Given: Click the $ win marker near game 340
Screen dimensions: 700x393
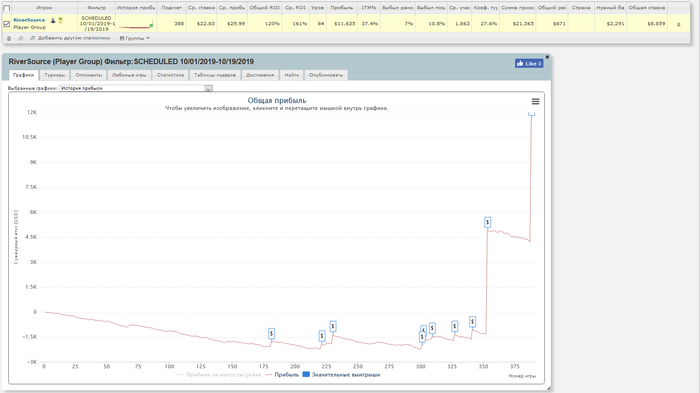Looking at the screenshot, I should tap(472, 321).
